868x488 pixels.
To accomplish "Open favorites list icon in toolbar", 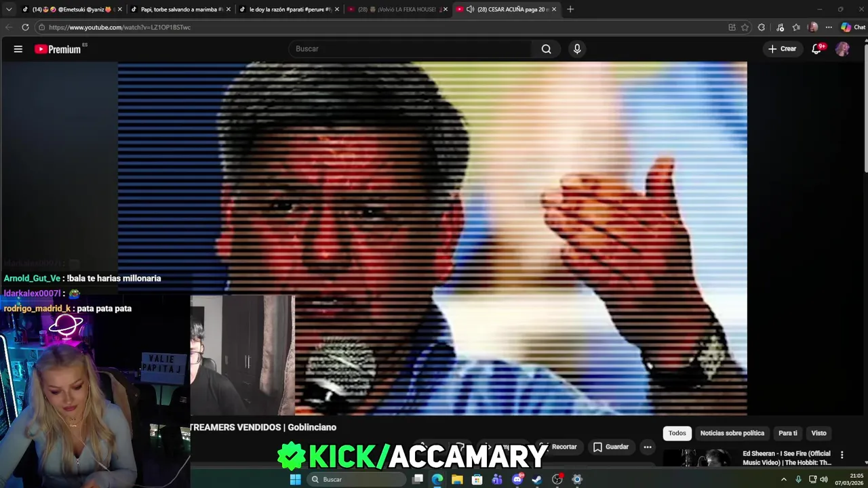I will tap(796, 27).
